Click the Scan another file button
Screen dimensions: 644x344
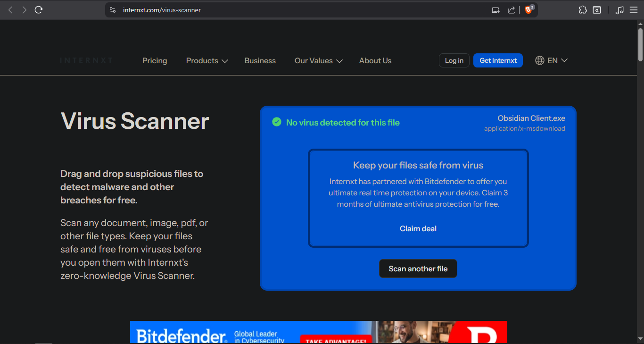[418, 268]
